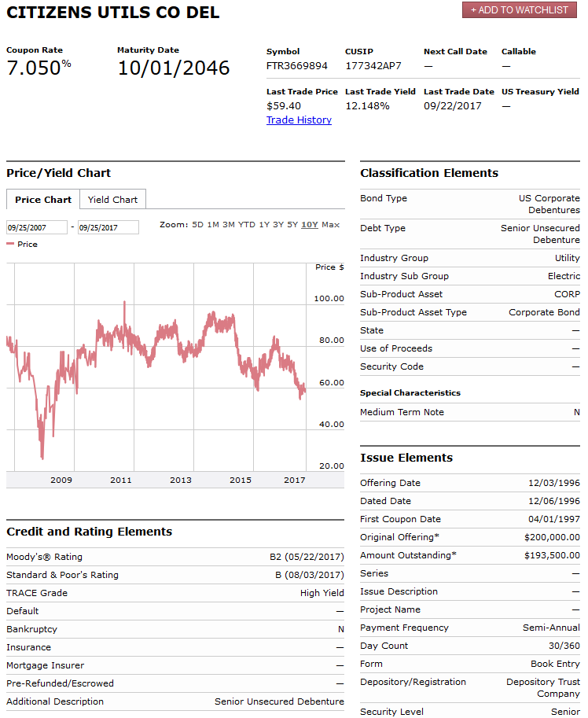Select the Price Chart tab

click(x=43, y=200)
